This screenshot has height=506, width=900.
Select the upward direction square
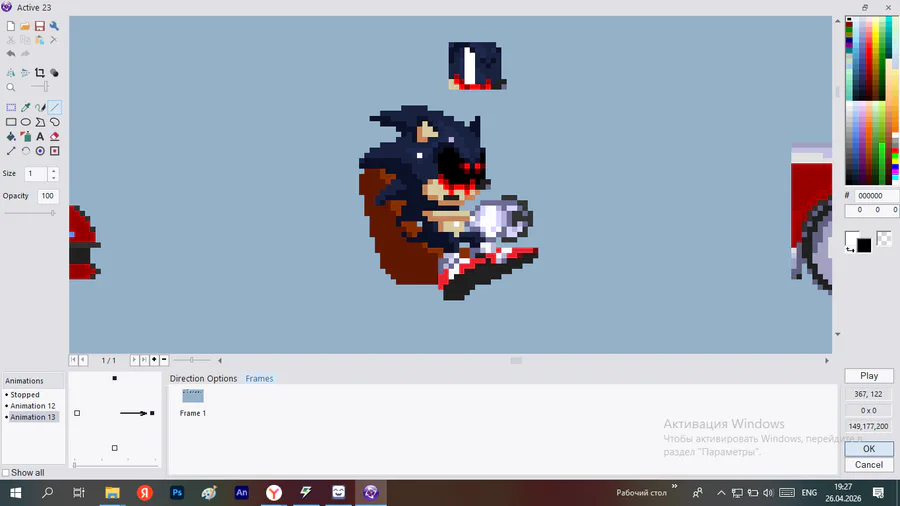(x=115, y=378)
